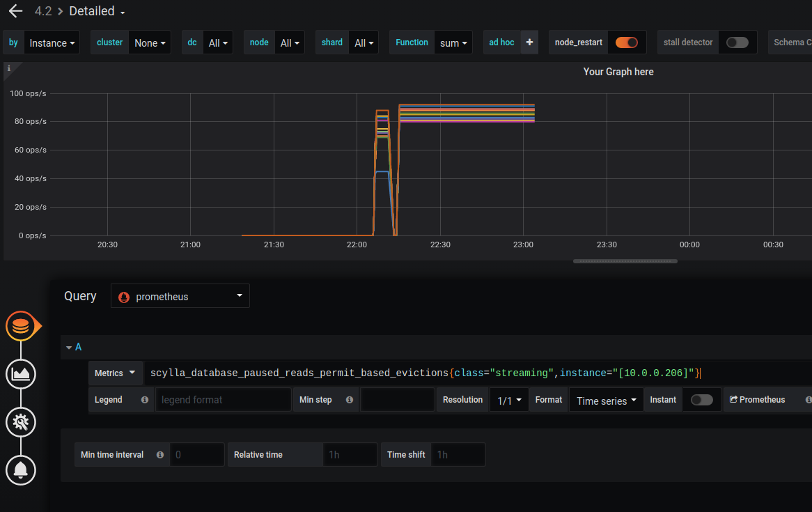Open the dc All dropdown
Image resolution: width=812 pixels, height=512 pixels.
[217, 42]
